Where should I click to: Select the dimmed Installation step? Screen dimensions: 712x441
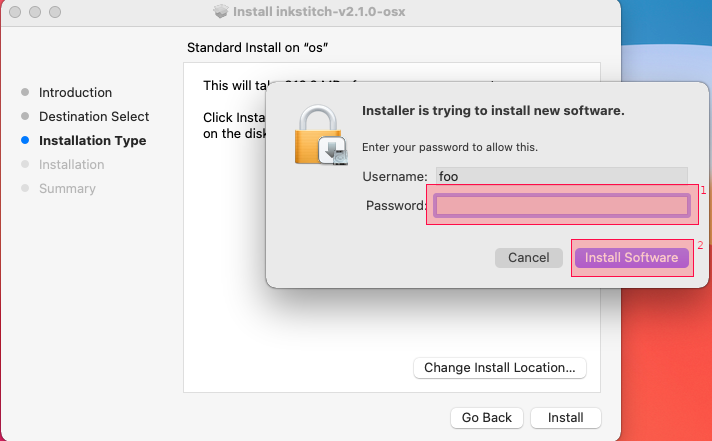(71, 164)
